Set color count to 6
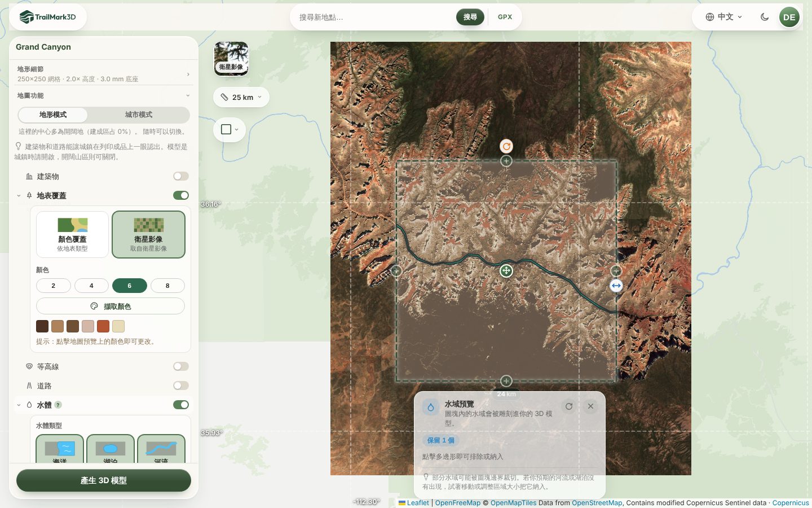Screen dimensions: 812x508 click(x=130, y=286)
